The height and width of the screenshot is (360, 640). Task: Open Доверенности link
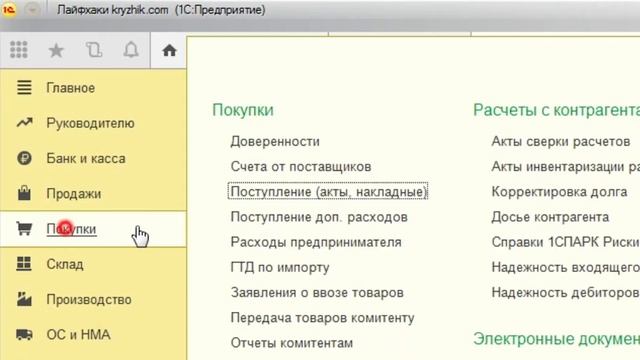point(275,142)
